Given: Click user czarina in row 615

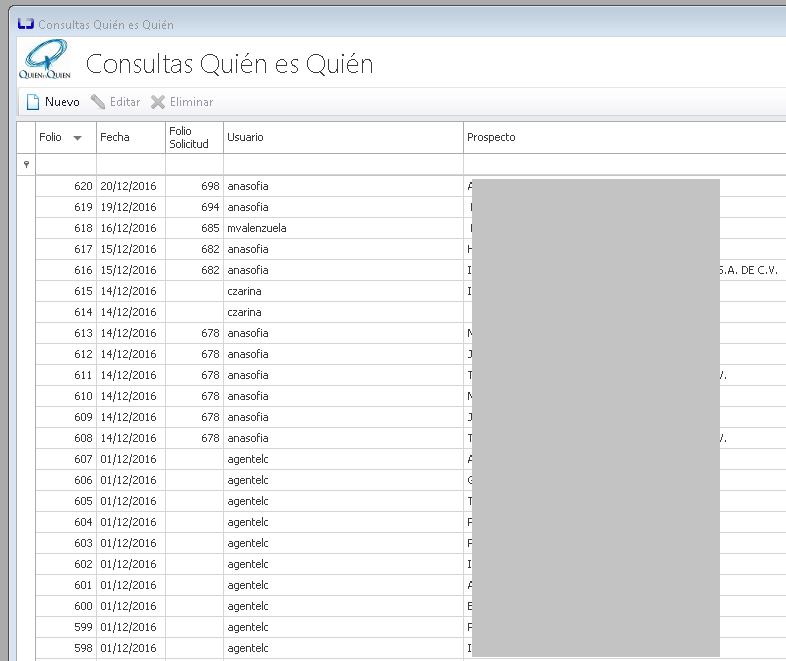Looking at the screenshot, I should coord(244,291).
